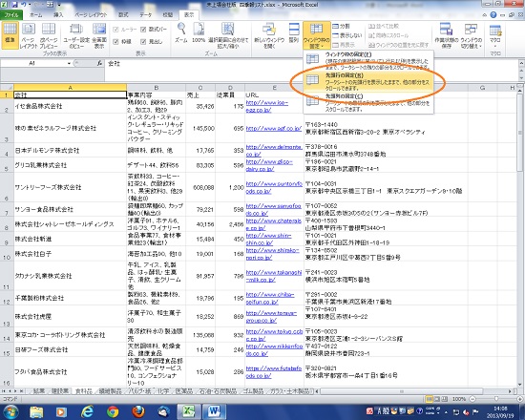This screenshot has height=420, width=525.
Task: Select the 標準 (Normal) view button
Action: 10,34
